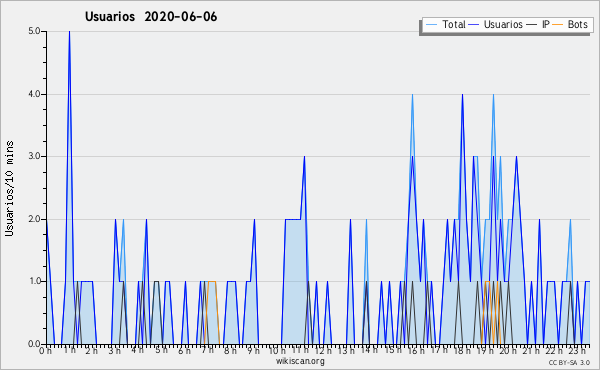The width and height of the screenshot is (600, 370).
Task: Click the '2 h' x-axis label
Action: (x=91, y=350)
